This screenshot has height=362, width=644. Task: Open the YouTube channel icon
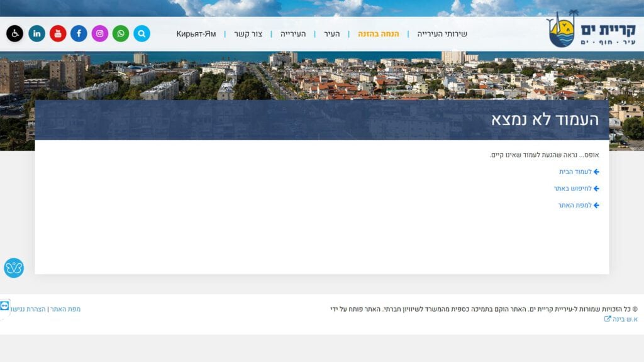click(58, 33)
